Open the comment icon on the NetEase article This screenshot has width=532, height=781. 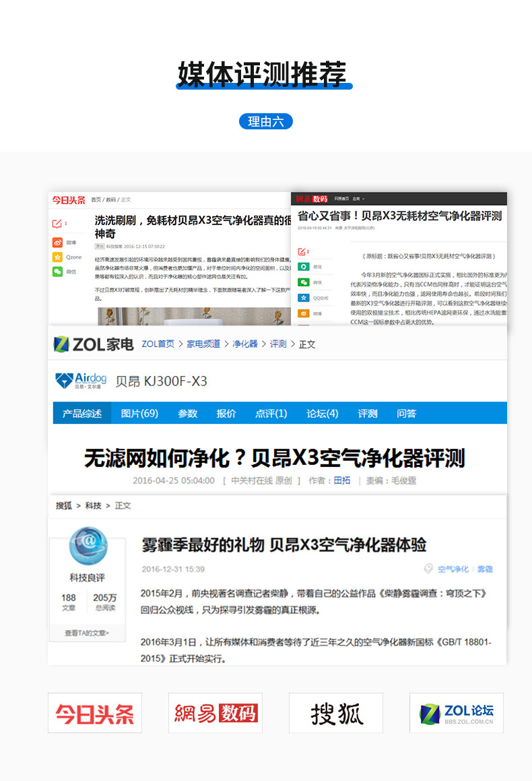(302, 251)
